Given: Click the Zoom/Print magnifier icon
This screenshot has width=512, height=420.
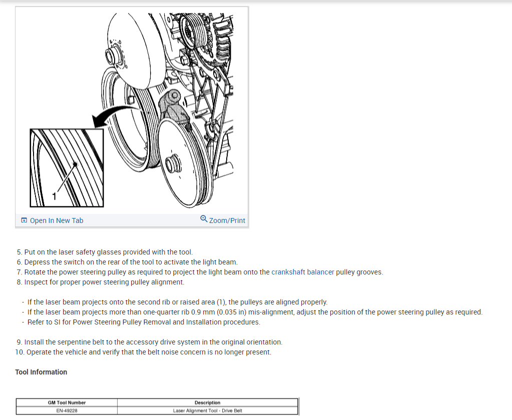Looking at the screenshot, I should tap(204, 219).
